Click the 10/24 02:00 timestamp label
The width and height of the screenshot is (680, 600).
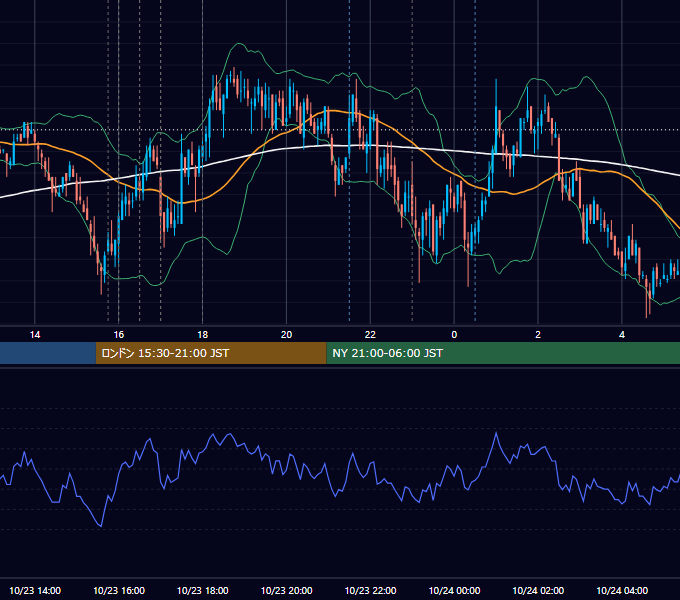point(538,590)
